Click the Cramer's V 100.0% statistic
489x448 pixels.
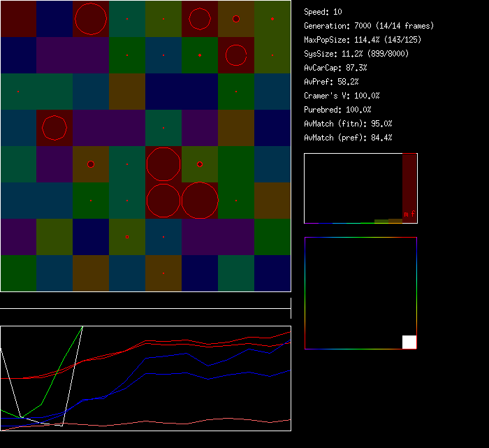coord(342,96)
